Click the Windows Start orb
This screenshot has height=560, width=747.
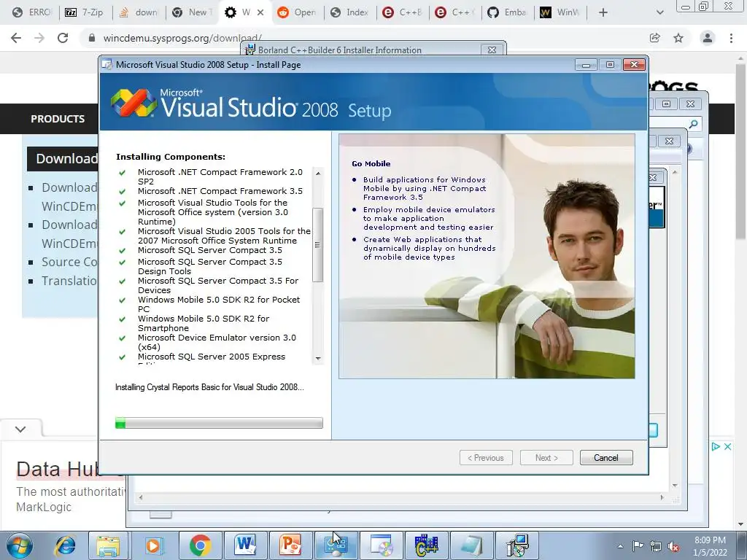tap(19, 545)
